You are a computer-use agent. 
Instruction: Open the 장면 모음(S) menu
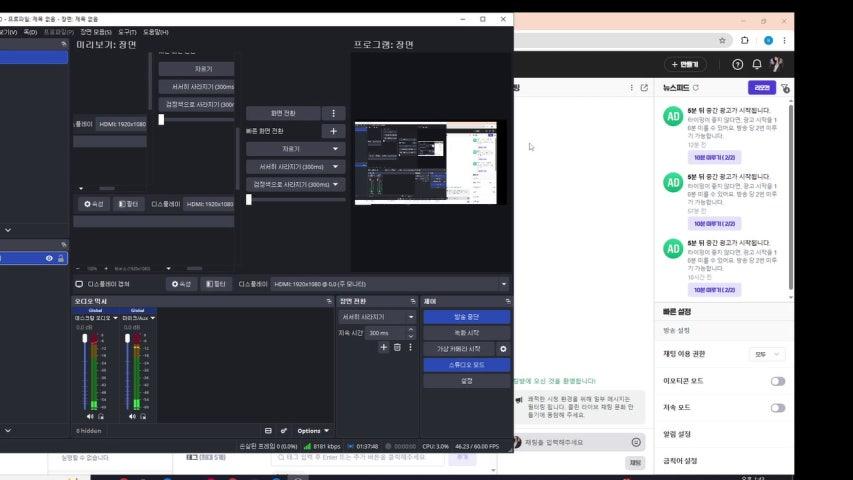pos(96,32)
